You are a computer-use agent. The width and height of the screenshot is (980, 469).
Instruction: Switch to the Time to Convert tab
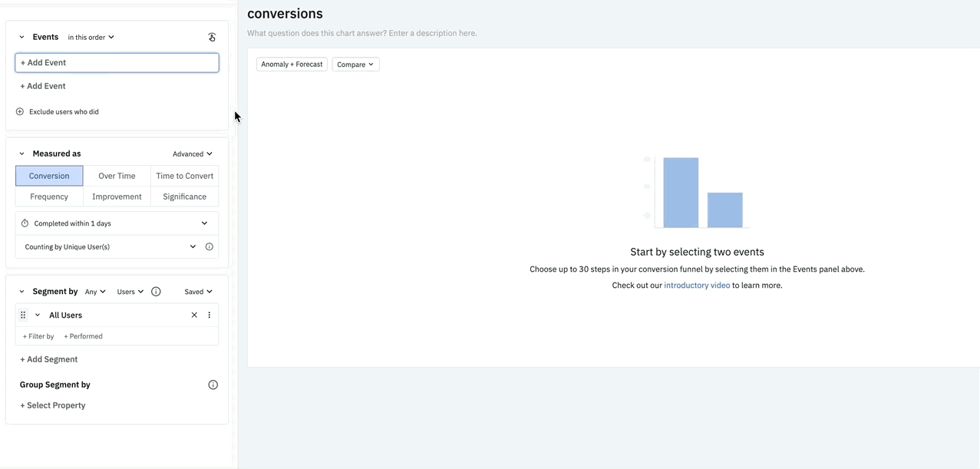pyautogui.click(x=184, y=176)
